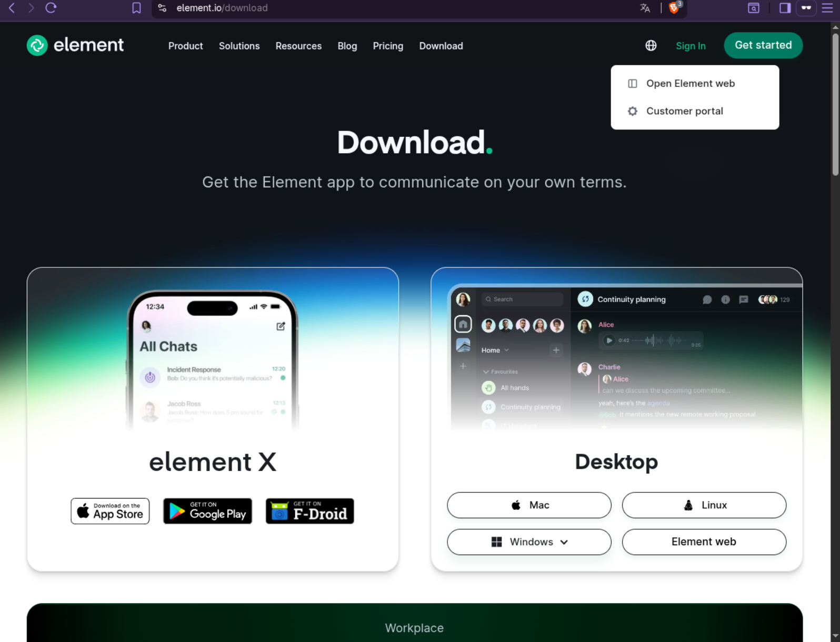
Task: Get Element X on F-Droid
Action: tap(309, 511)
